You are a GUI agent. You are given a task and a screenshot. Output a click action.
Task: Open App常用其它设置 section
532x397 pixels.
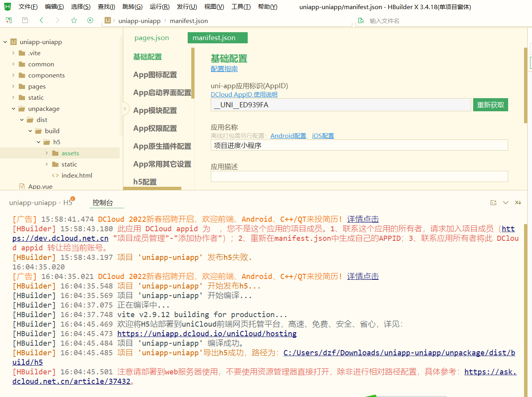(162, 164)
